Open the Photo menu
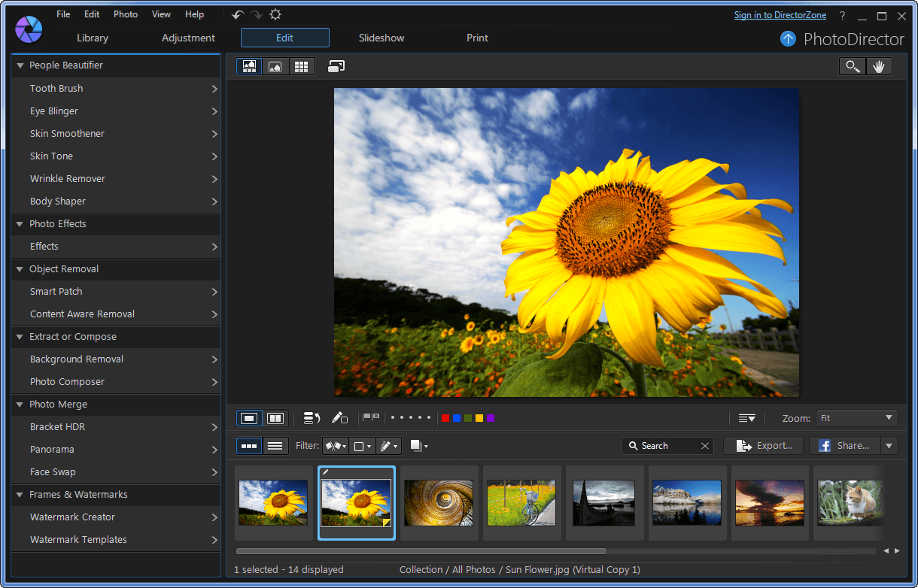The image size is (918, 588). [x=126, y=14]
